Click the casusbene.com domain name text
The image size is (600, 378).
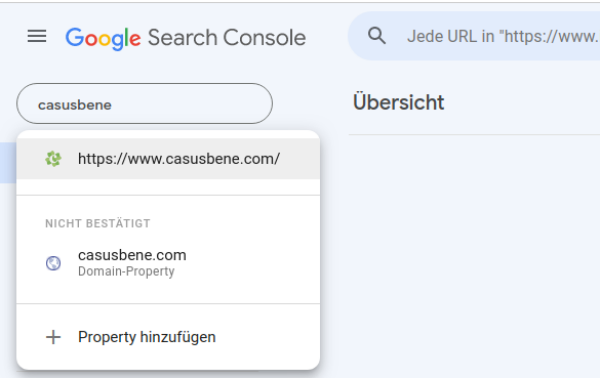click(132, 255)
